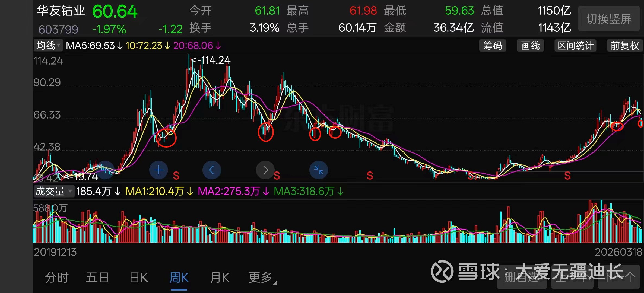Toggle the 筹码 chip distribution panel
644x293 pixels.
493,46
